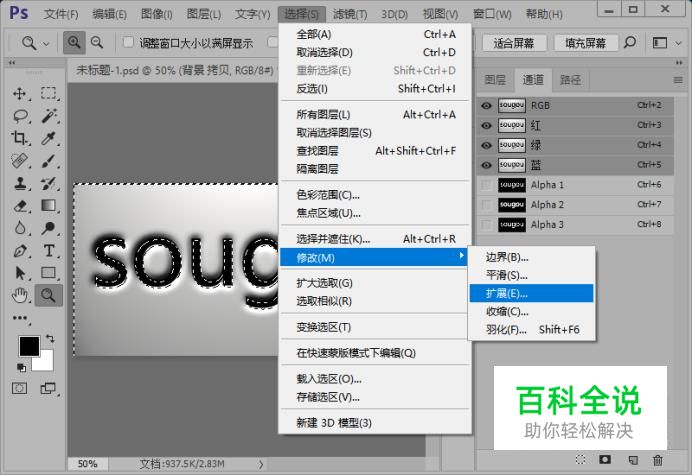Image resolution: width=692 pixels, height=475 pixels.
Task: Choose Feather (羽化) in submenu
Action: coord(531,330)
